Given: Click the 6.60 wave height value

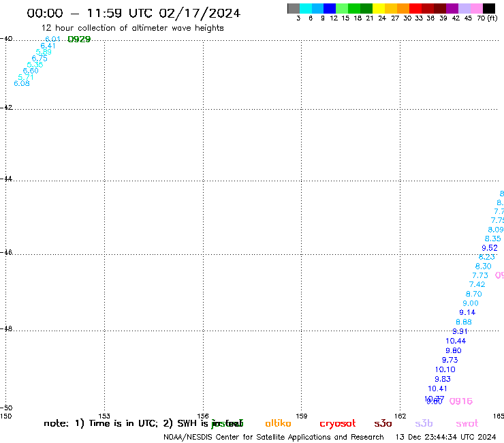Looking at the screenshot, I should point(31,71).
